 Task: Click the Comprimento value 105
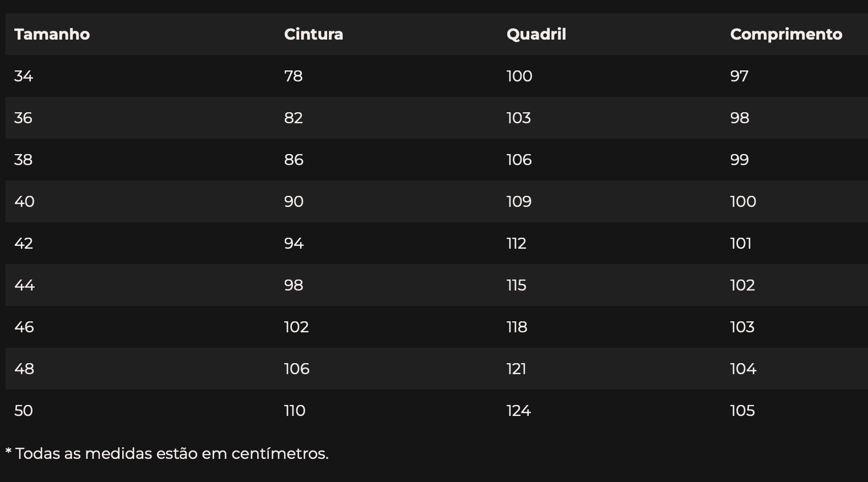pyautogui.click(x=742, y=410)
